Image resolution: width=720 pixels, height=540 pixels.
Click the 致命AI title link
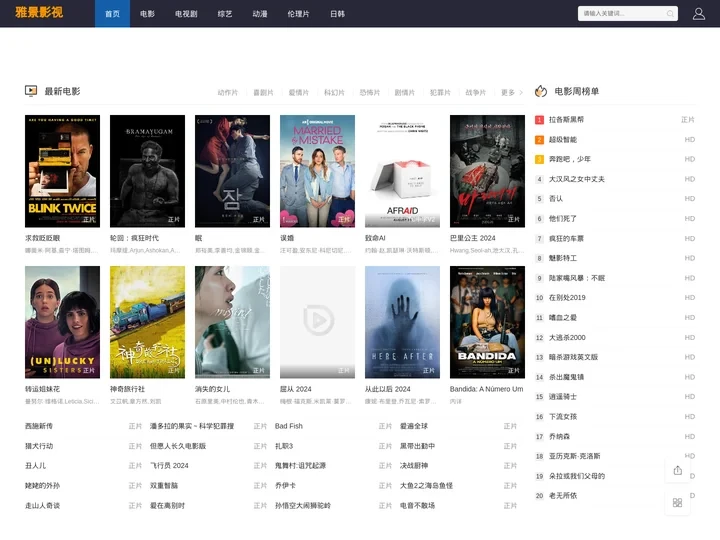[375, 238]
